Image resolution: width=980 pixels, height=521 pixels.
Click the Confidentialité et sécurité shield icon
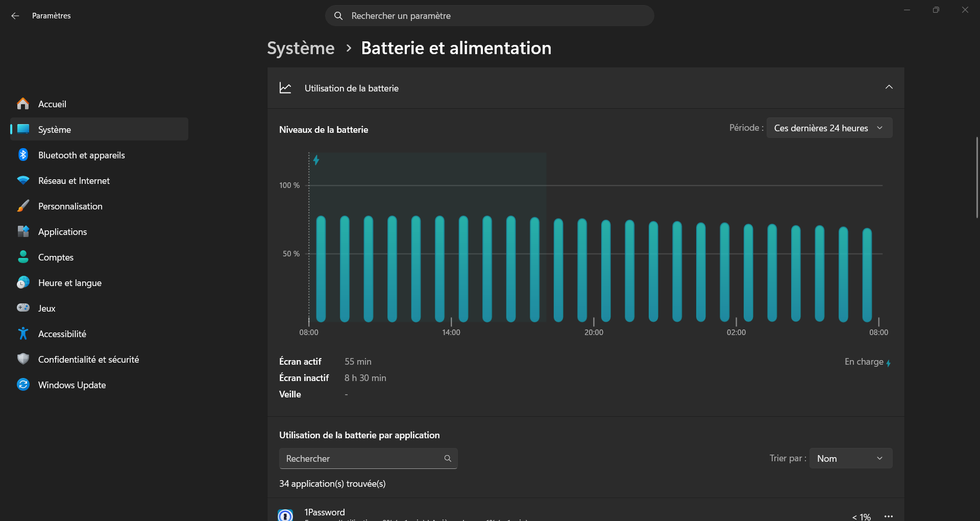(23, 359)
